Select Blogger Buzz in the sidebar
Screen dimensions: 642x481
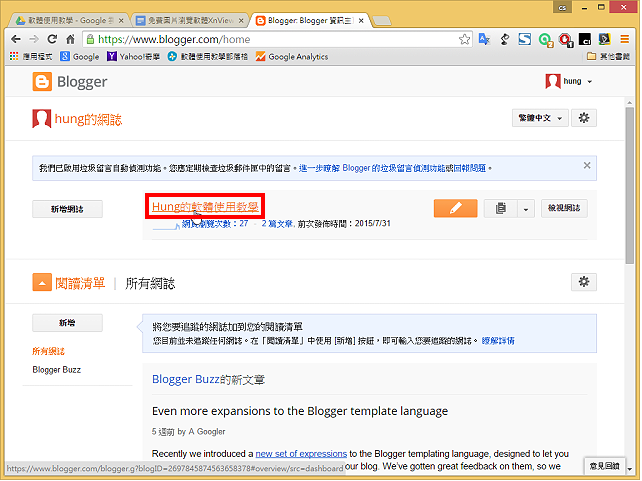tap(57, 370)
